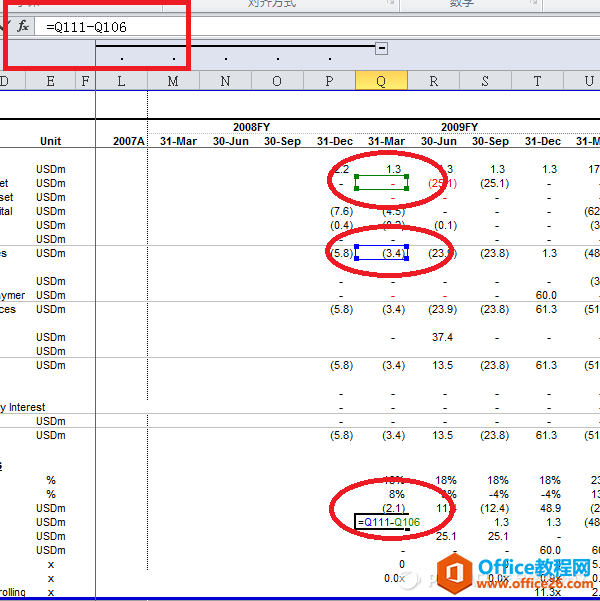Click the outline dot above column N

[226, 59]
